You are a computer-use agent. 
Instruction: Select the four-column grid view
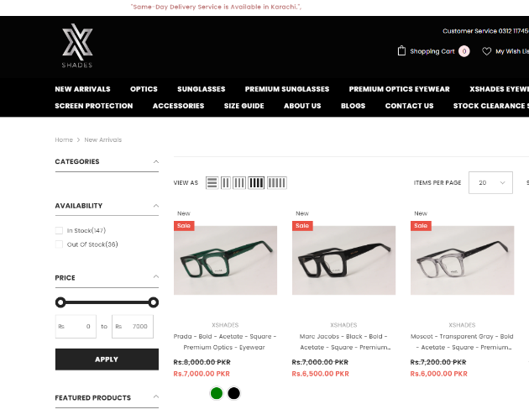pos(256,183)
